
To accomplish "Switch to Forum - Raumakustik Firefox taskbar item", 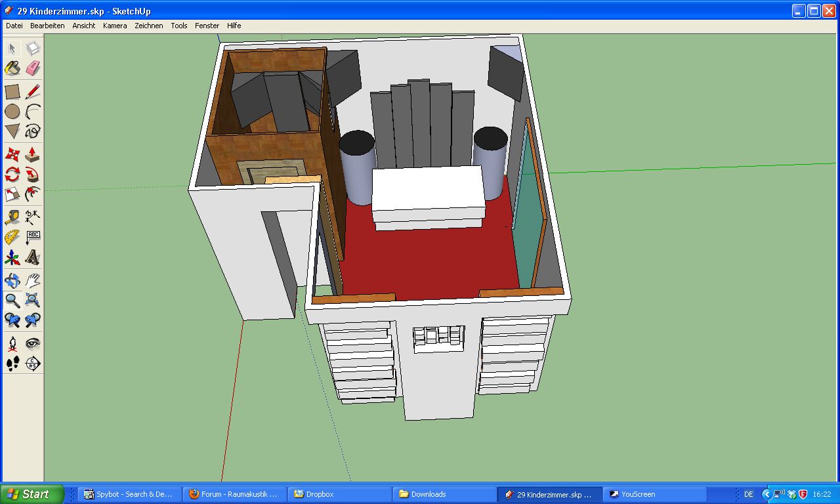I will click(x=235, y=494).
